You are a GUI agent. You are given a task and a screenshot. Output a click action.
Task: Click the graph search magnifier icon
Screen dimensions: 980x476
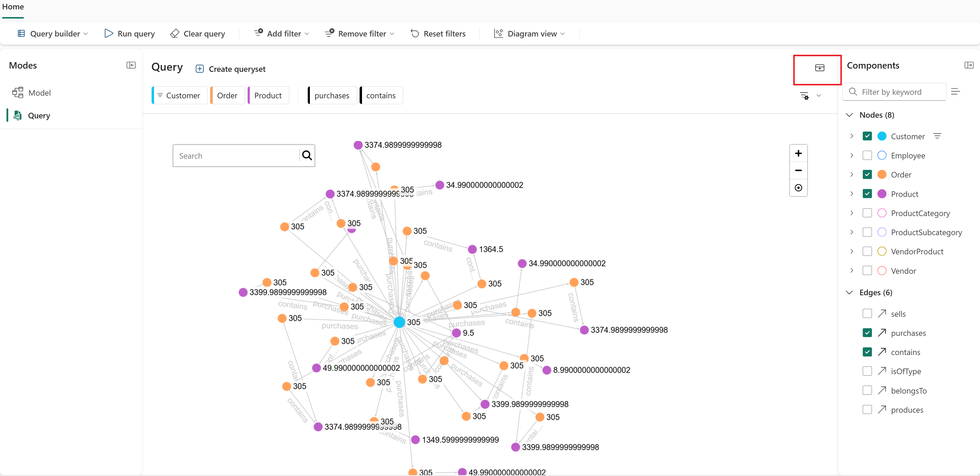tap(307, 155)
